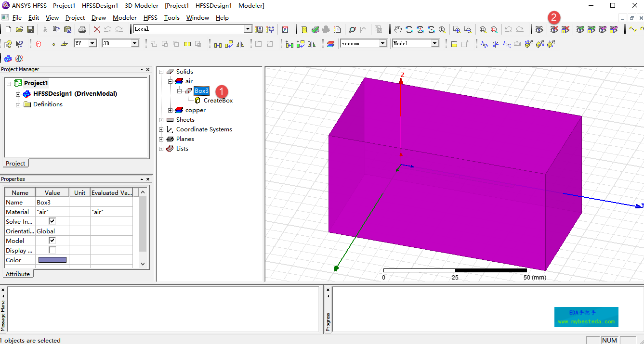Uncheck the Solve Inside checkbox
Screen dimensions: 644x344
click(53, 221)
